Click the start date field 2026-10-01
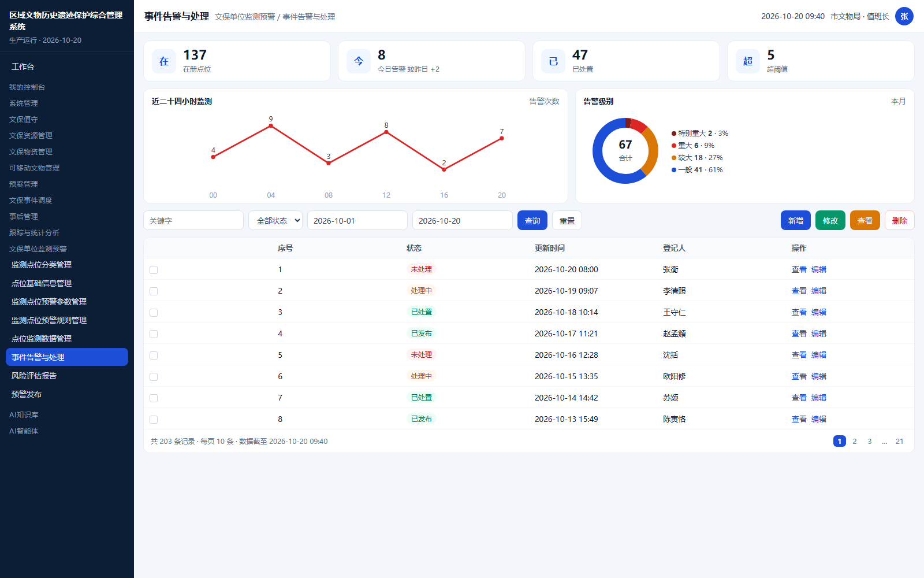This screenshot has width=924, height=578. [x=357, y=220]
